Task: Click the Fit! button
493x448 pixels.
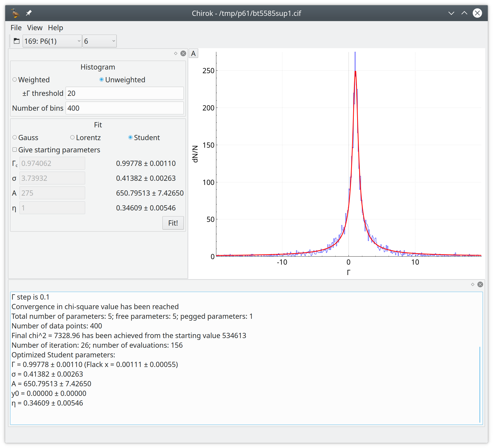Action: [173, 223]
